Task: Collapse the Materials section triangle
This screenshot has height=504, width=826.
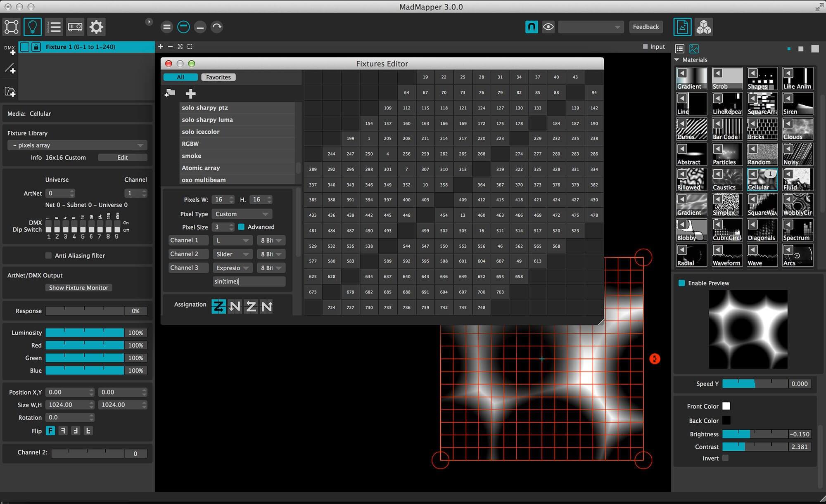Action: pyautogui.click(x=677, y=60)
